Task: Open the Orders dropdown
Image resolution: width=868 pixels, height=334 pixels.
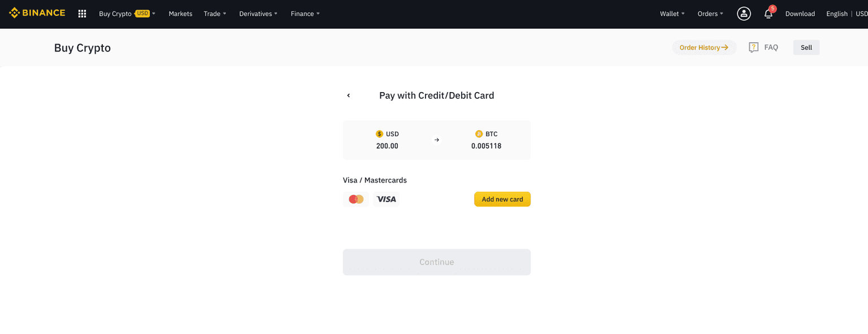Action: pos(710,14)
